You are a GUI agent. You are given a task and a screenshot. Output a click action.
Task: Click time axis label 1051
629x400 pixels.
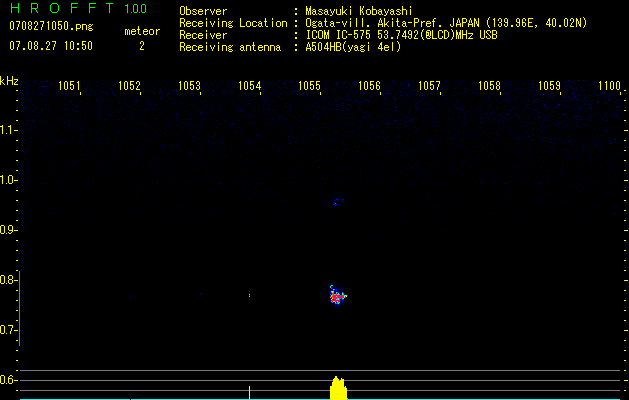coord(69,86)
